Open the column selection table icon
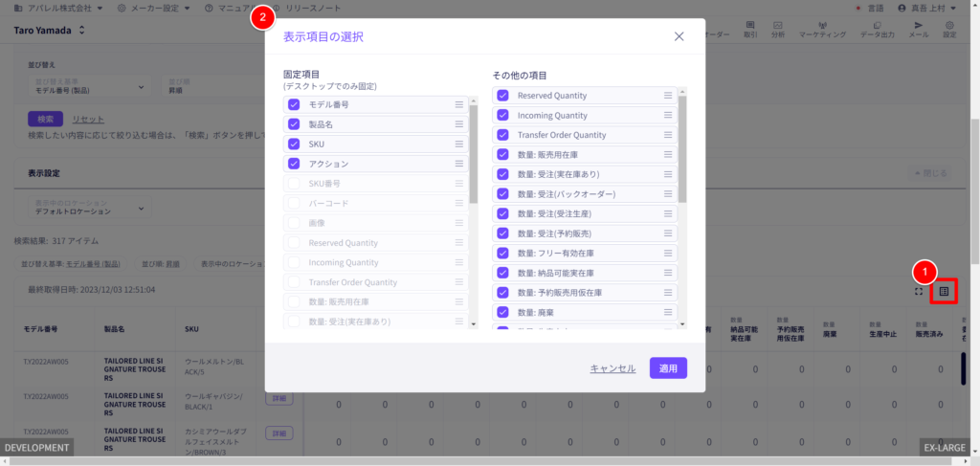The width and height of the screenshot is (980, 466). [x=944, y=291]
